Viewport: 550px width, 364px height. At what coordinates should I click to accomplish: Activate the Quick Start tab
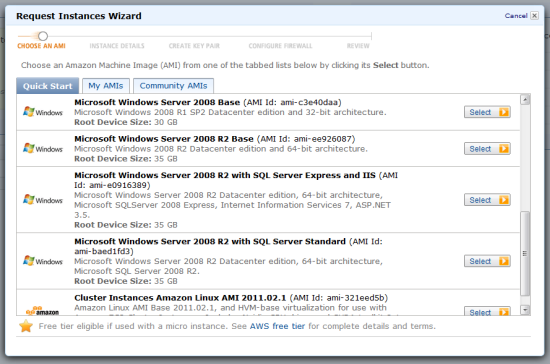pos(47,86)
